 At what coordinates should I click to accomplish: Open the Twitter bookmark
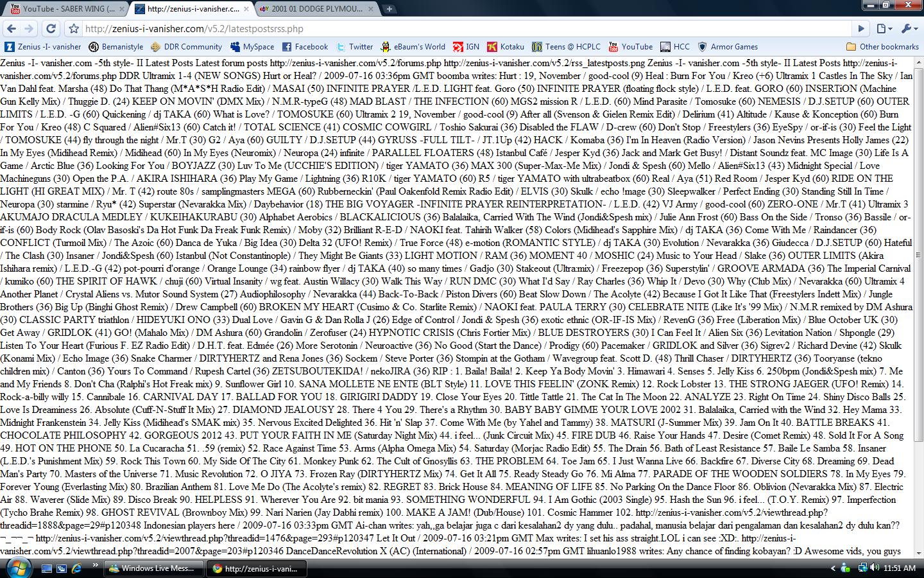point(354,46)
